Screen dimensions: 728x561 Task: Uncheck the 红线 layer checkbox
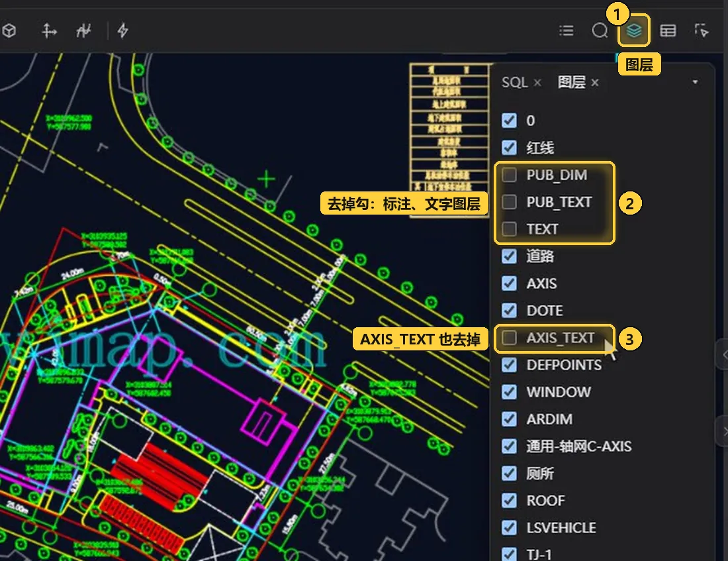click(510, 148)
